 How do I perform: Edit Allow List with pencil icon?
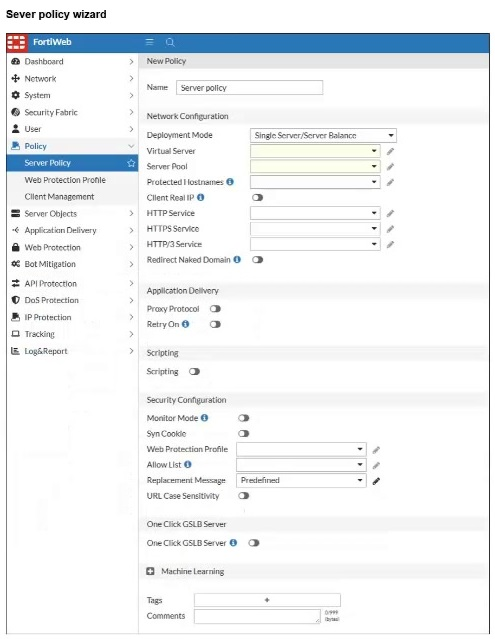coord(376,465)
